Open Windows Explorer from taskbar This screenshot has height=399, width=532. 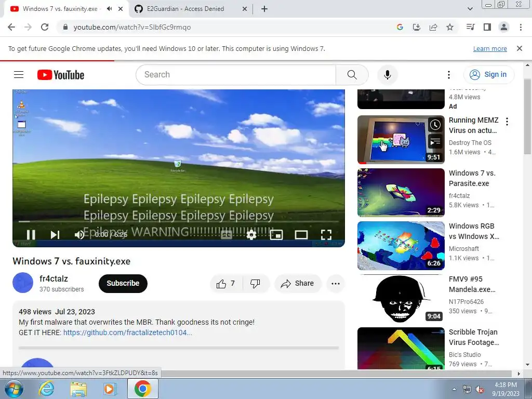pos(78,389)
